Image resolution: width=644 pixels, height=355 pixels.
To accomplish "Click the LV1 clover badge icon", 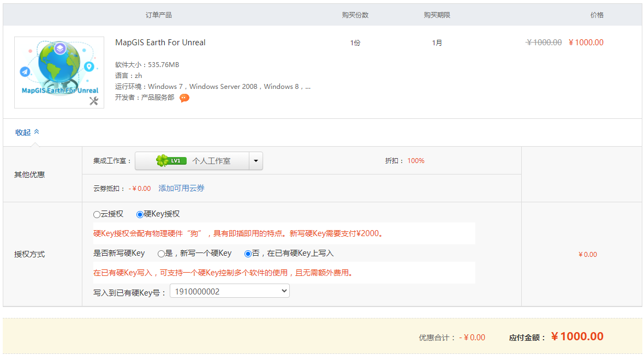I will click(x=171, y=160).
